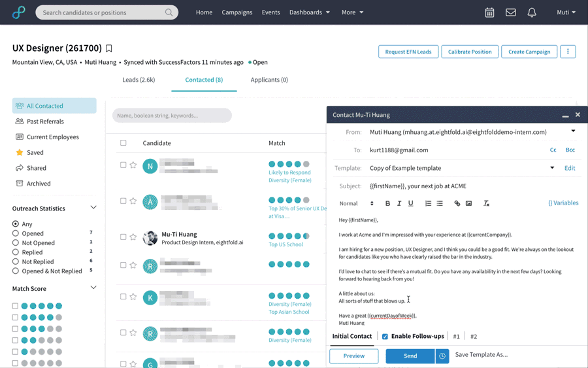Screen dimensions: 588x368
Task: Open Mu-Ti Huang's profile photo
Action: click(x=150, y=238)
